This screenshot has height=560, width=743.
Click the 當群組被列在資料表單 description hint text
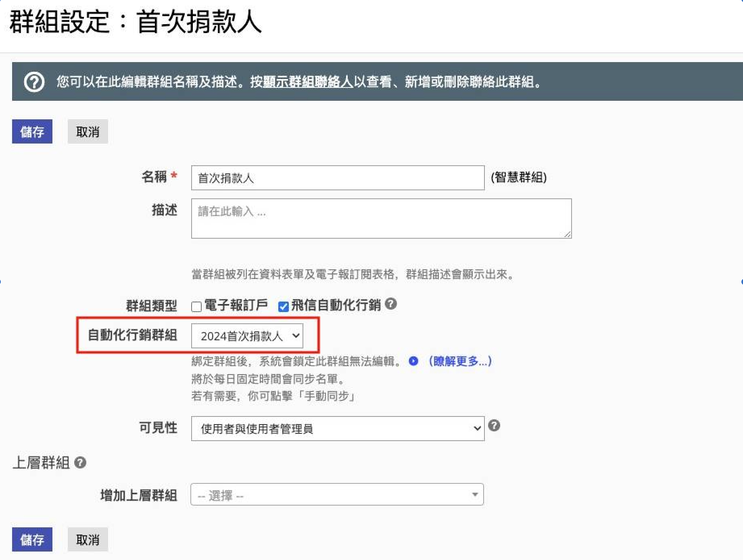click(x=353, y=275)
